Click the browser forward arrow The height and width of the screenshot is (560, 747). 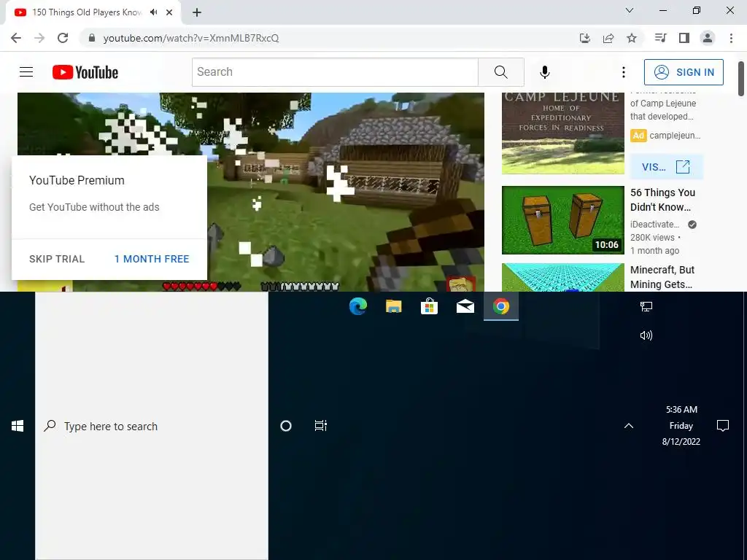point(39,38)
